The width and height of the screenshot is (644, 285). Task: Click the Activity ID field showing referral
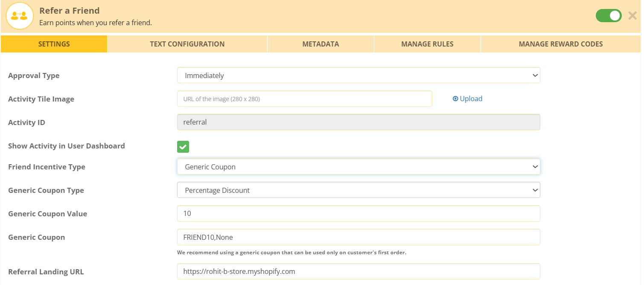pyautogui.click(x=358, y=122)
